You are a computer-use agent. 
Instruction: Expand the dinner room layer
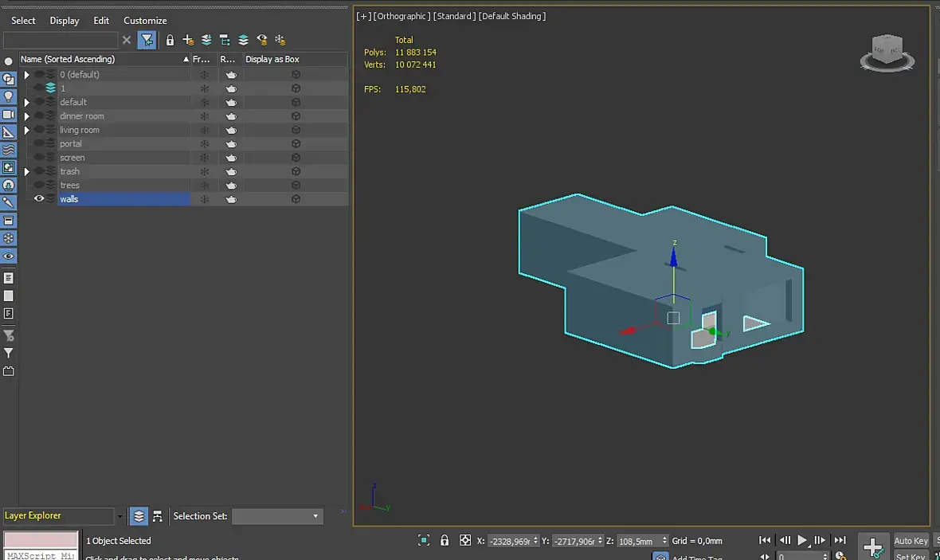click(26, 116)
